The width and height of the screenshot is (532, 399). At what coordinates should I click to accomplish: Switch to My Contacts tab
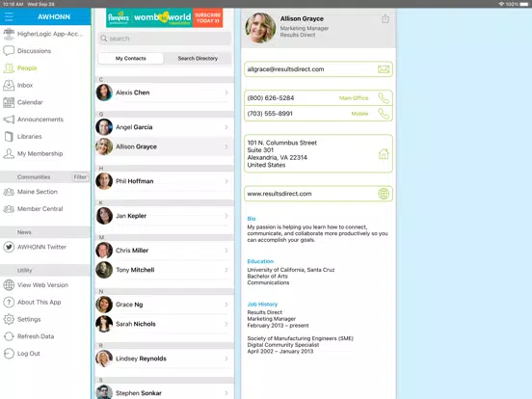point(131,59)
